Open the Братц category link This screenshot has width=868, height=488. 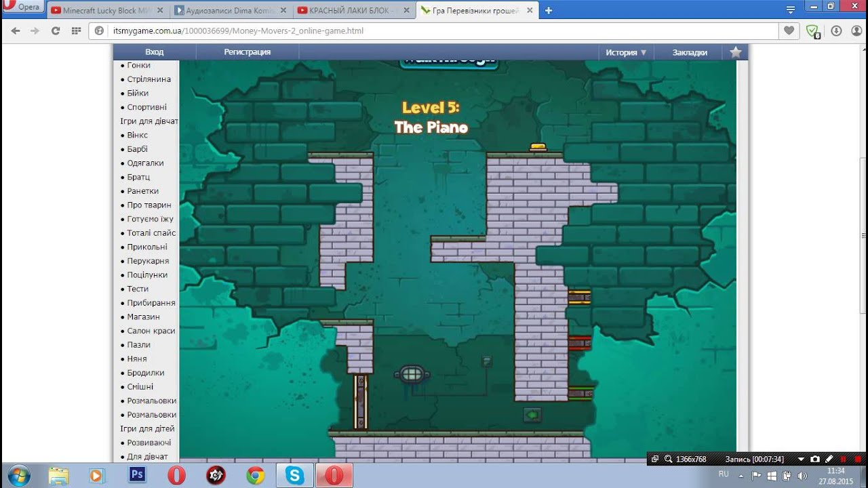[x=139, y=178]
